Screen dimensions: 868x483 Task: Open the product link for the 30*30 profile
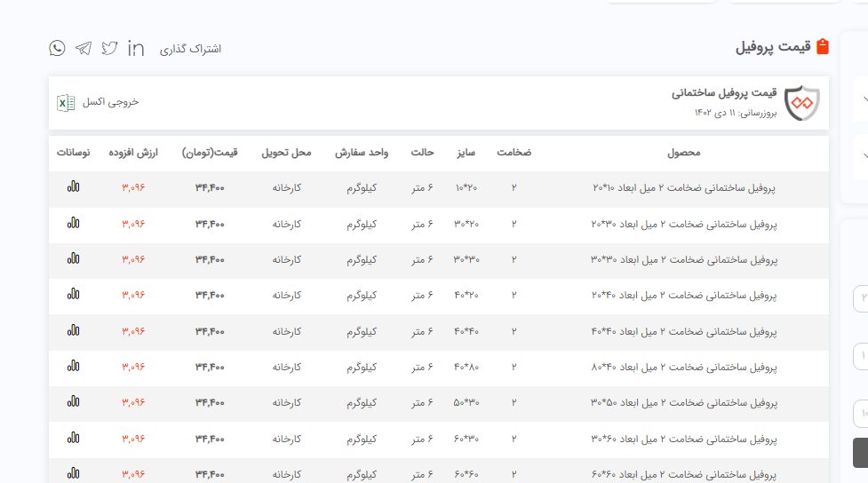coord(683,258)
